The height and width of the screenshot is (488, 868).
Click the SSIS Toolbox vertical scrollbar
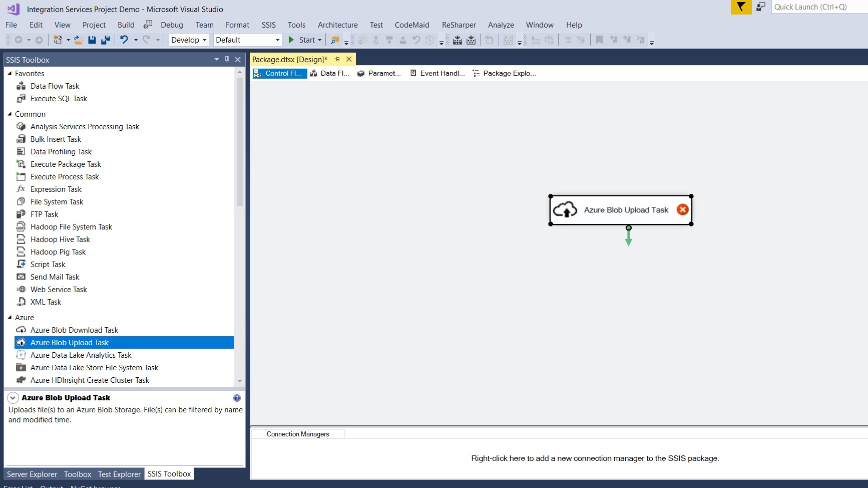tap(240, 142)
